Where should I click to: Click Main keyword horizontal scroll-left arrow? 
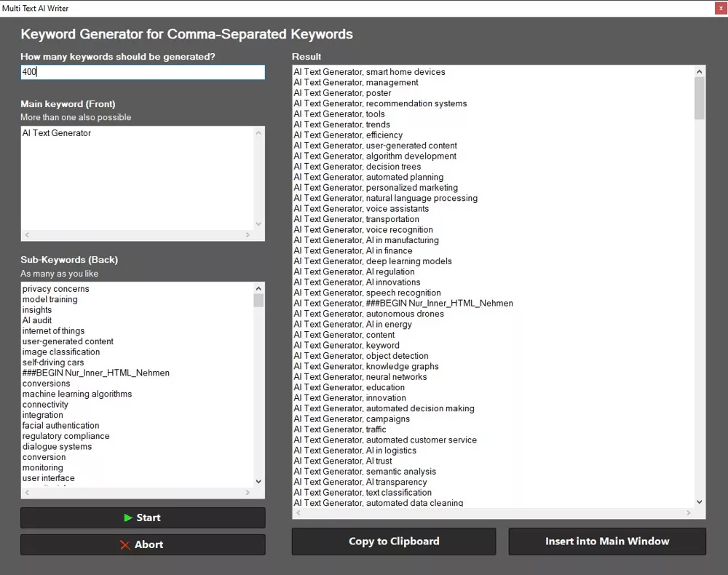tap(27, 235)
